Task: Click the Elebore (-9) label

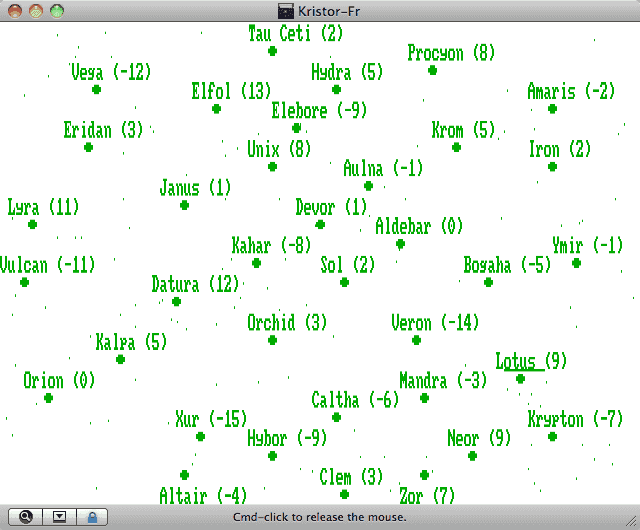Action: 319,111
